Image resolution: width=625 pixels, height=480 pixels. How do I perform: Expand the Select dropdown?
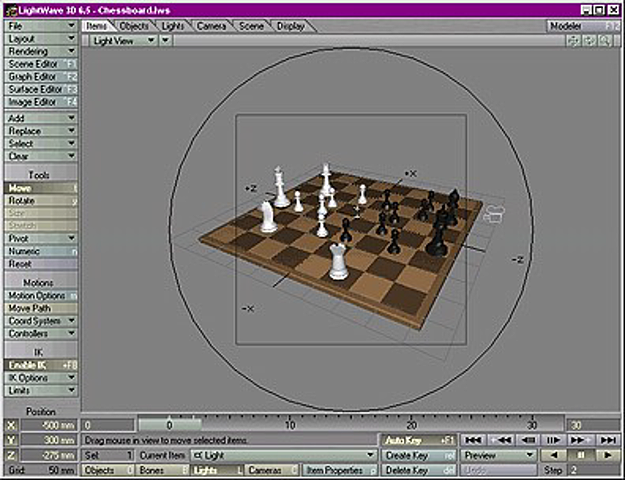[41, 144]
